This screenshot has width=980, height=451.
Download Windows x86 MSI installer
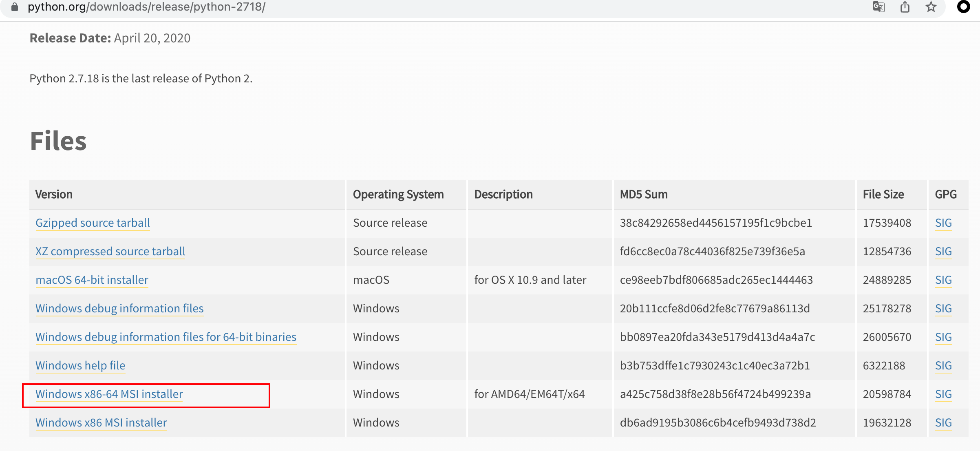[101, 422]
